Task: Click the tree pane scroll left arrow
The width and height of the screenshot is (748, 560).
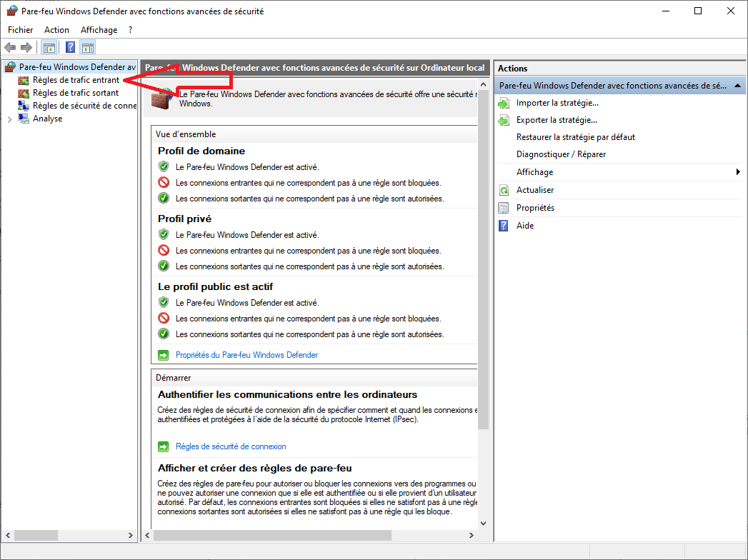Action: coord(8,535)
